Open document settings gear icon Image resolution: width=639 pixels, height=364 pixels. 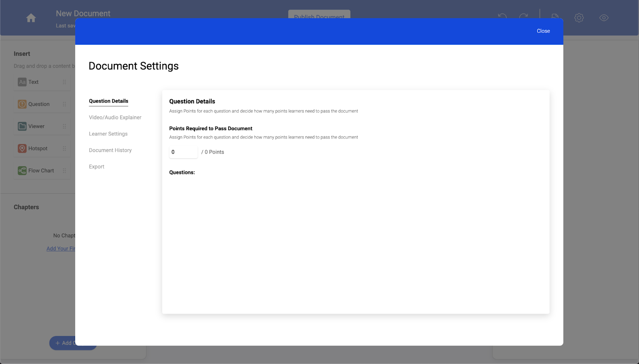tap(579, 18)
